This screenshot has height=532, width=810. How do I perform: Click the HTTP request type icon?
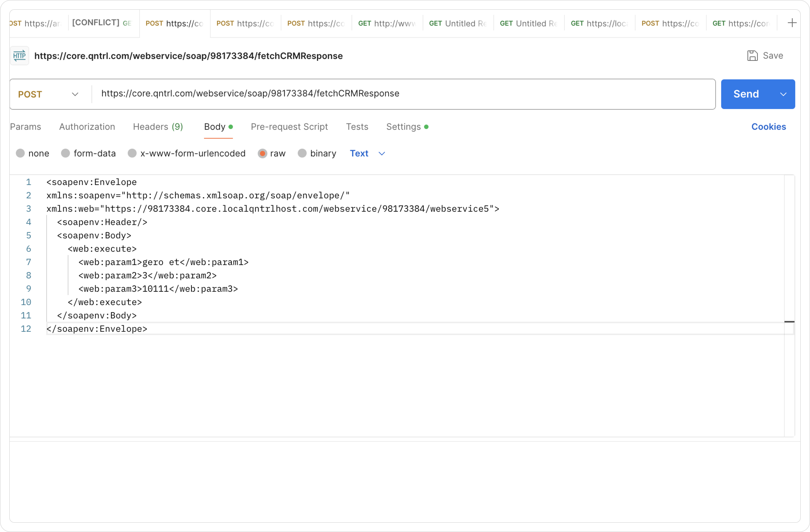click(19, 55)
